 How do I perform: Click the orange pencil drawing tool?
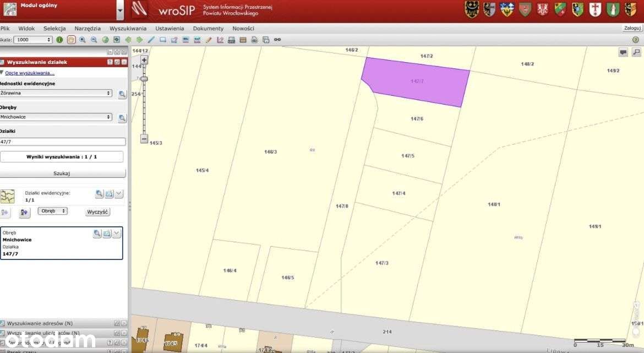pyautogui.click(x=209, y=40)
